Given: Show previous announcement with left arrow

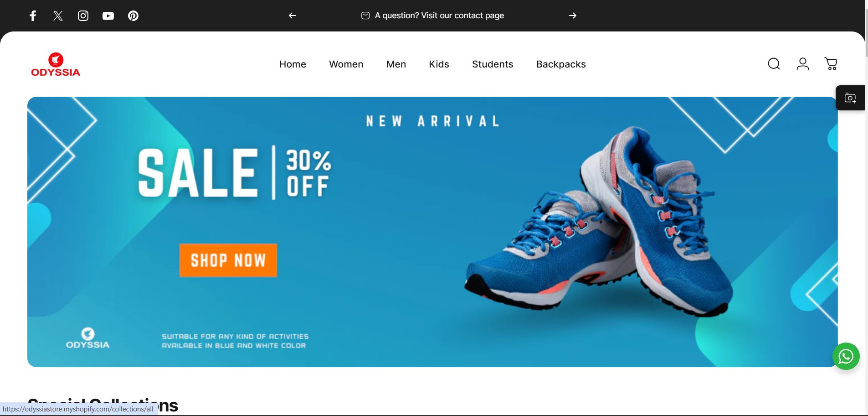Looking at the screenshot, I should 293,16.
